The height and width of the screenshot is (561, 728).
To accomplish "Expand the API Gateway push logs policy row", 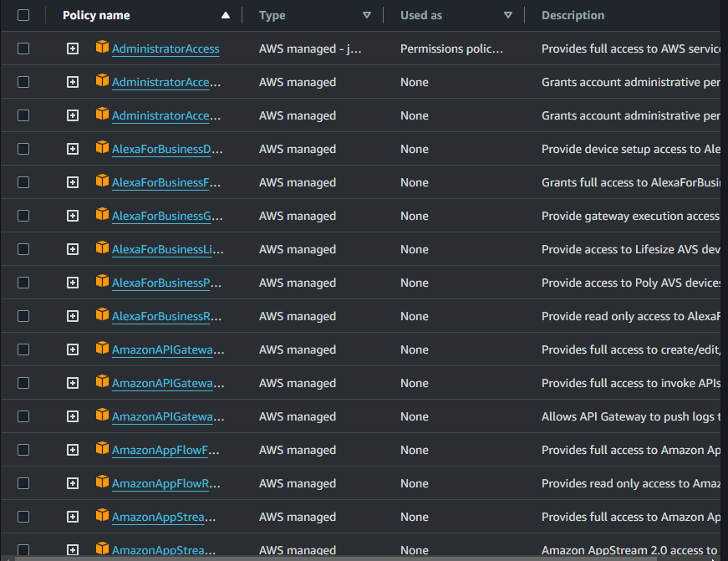I will pos(73,416).
